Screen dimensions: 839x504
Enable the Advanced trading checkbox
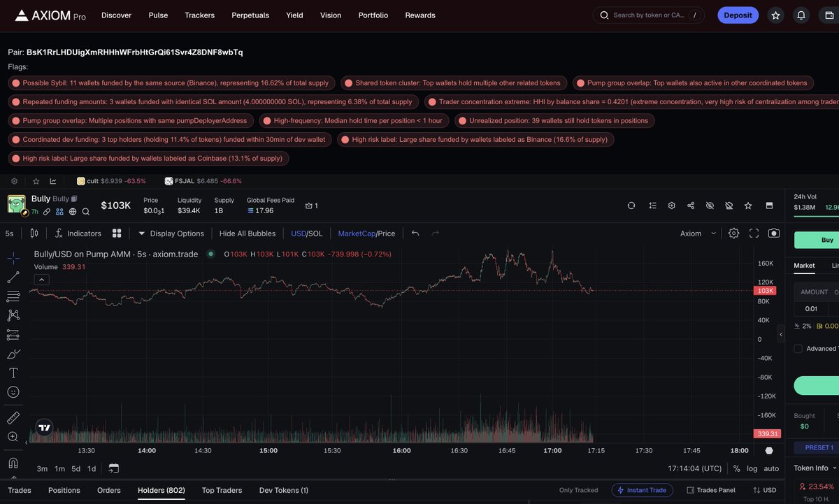point(798,349)
